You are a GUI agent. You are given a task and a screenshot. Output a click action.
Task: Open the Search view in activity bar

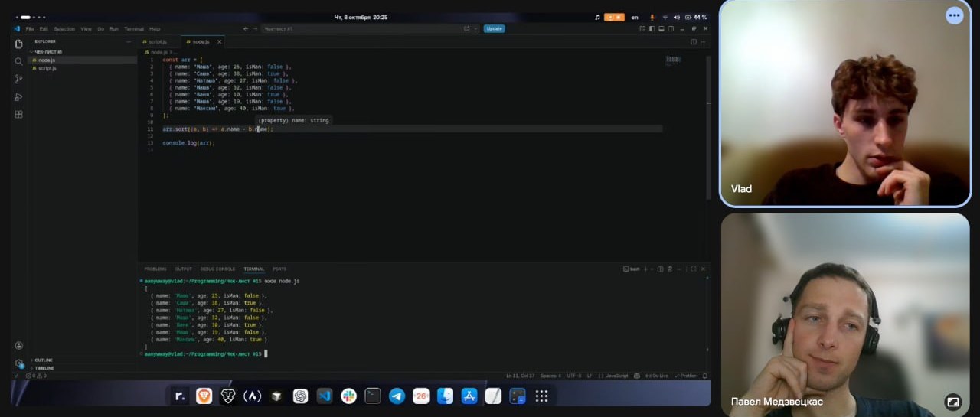(18, 61)
